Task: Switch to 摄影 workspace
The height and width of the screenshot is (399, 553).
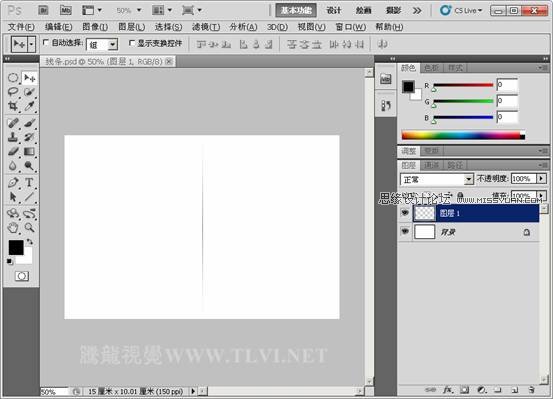Action: tap(393, 11)
